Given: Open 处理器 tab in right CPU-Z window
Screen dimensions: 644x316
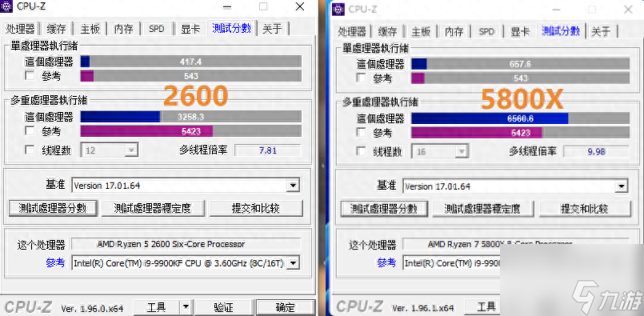Looking at the screenshot, I should tap(352, 31).
